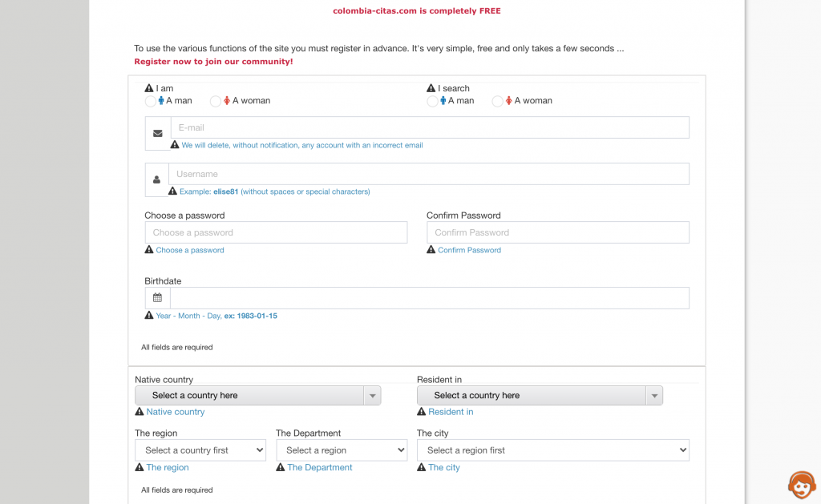Focus the Username input field

[429, 174]
